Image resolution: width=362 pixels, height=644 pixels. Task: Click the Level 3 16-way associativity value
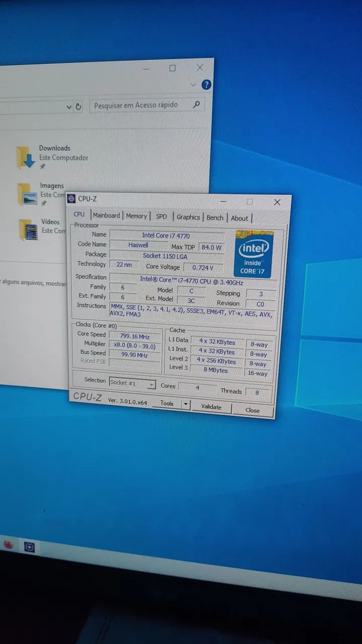pyautogui.click(x=258, y=373)
